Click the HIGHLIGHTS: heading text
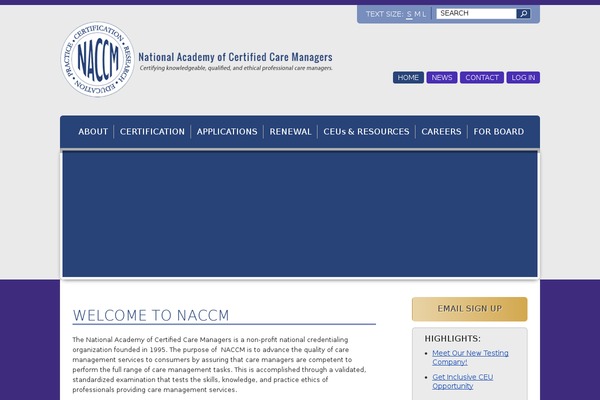The width and height of the screenshot is (600, 400). click(x=452, y=339)
